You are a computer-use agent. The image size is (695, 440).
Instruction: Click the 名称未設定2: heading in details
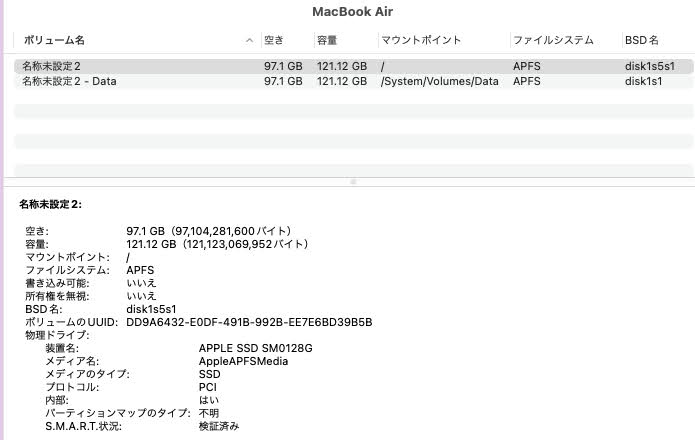51,204
